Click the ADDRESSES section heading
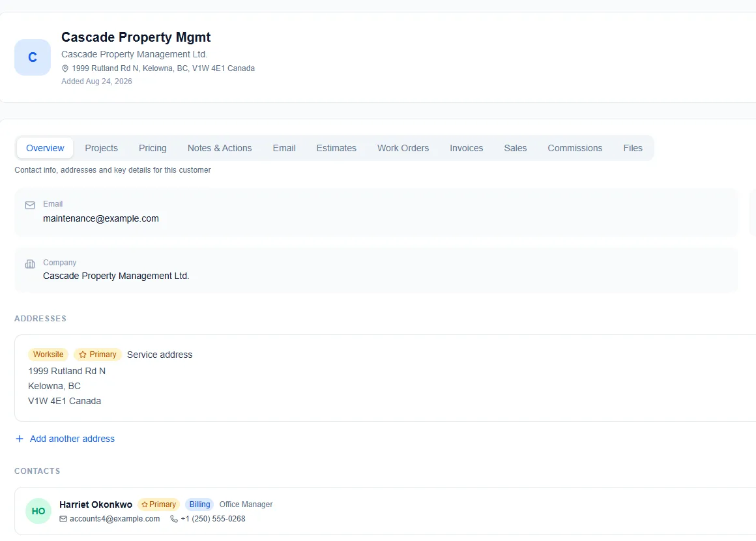Screen dimensions: 756x541 pos(40,319)
